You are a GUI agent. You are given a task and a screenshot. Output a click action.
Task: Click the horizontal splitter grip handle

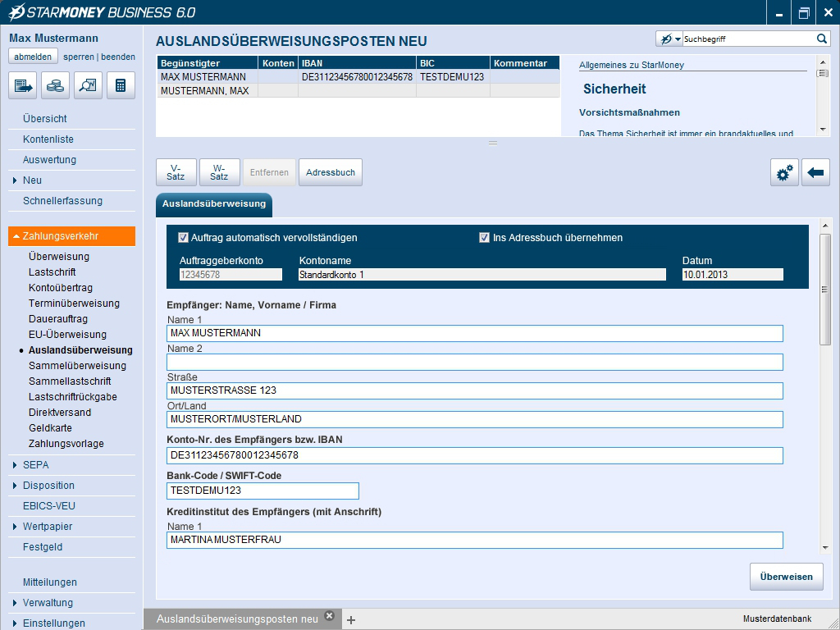[x=493, y=143]
